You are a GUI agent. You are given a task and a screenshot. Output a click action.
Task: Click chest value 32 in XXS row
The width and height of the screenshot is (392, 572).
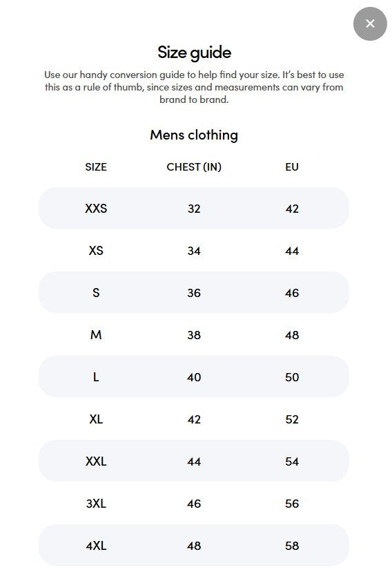(194, 209)
